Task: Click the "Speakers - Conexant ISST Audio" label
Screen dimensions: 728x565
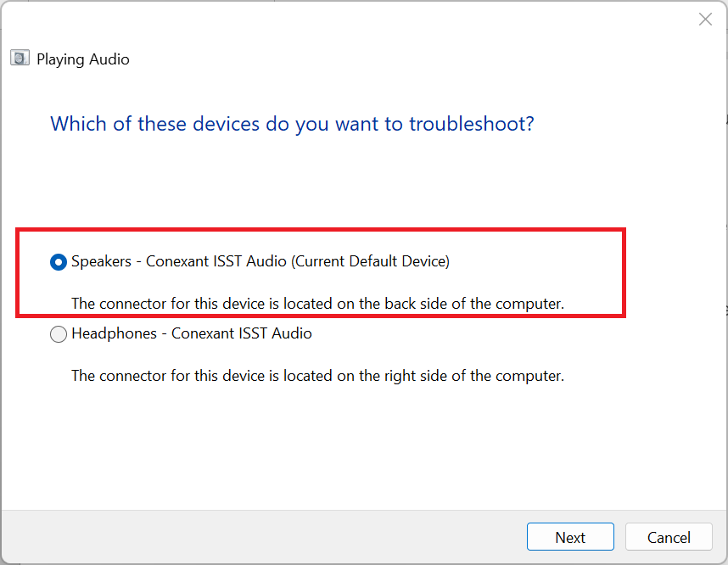Action: (x=180, y=261)
